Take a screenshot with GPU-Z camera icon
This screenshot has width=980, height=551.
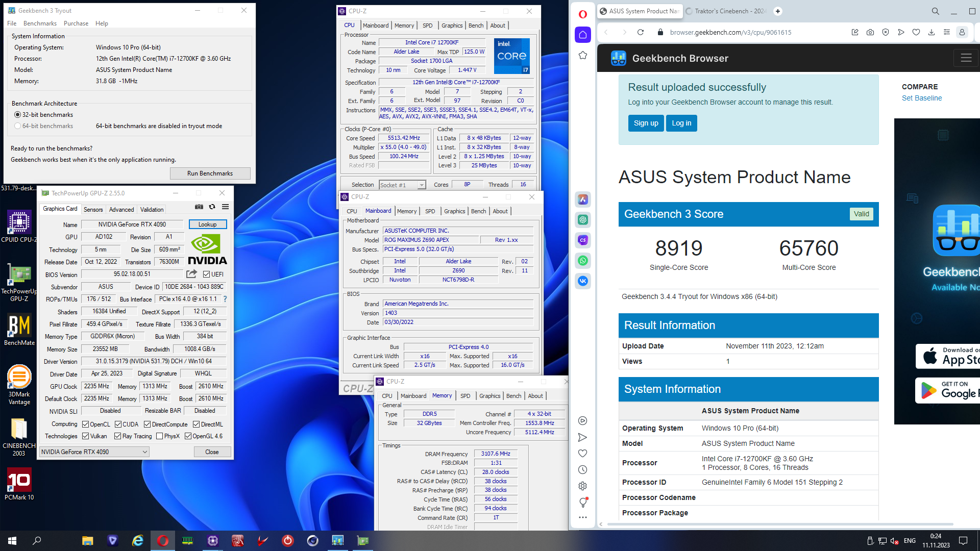pyautogui.click(x=199, y=207)
